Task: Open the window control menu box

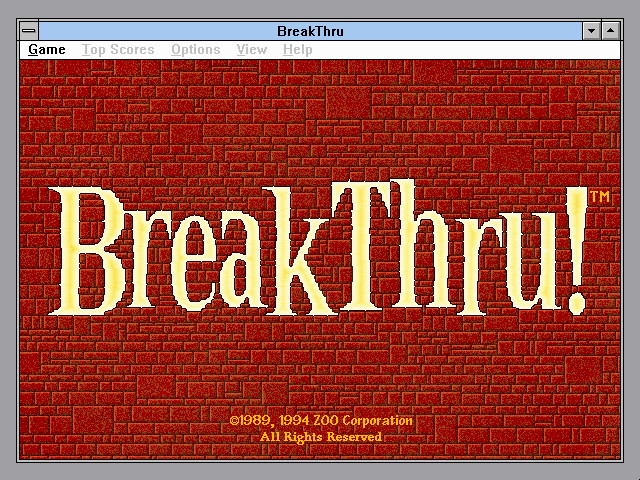Action: [x=29, y=31]
